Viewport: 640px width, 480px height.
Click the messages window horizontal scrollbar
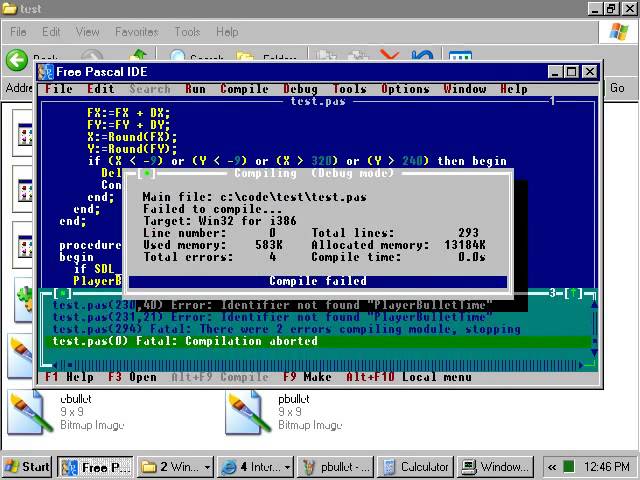(318, 365)
